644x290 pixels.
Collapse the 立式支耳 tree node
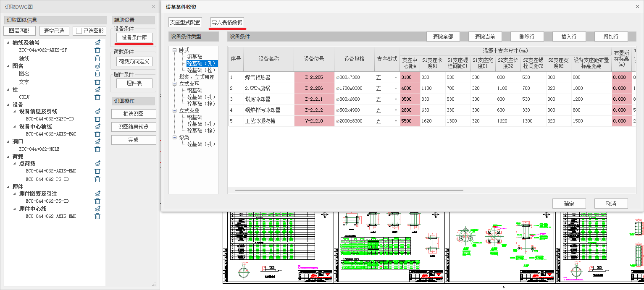(174, 84)
